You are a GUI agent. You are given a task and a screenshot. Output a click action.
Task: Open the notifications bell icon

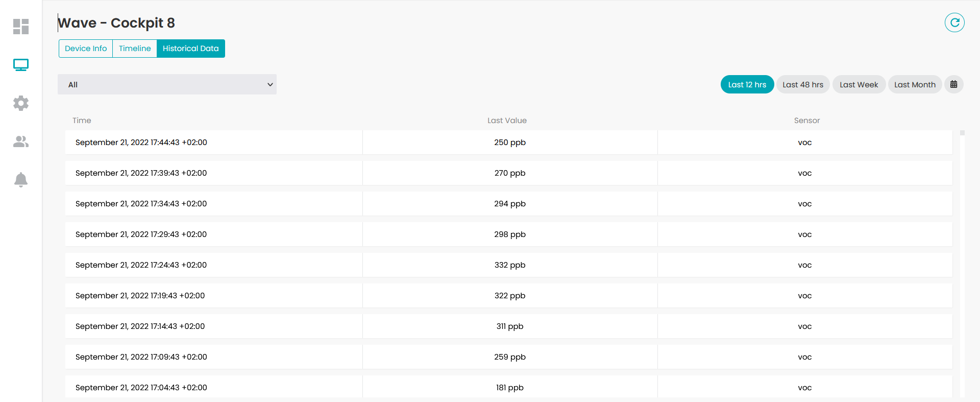click(21, 180)
